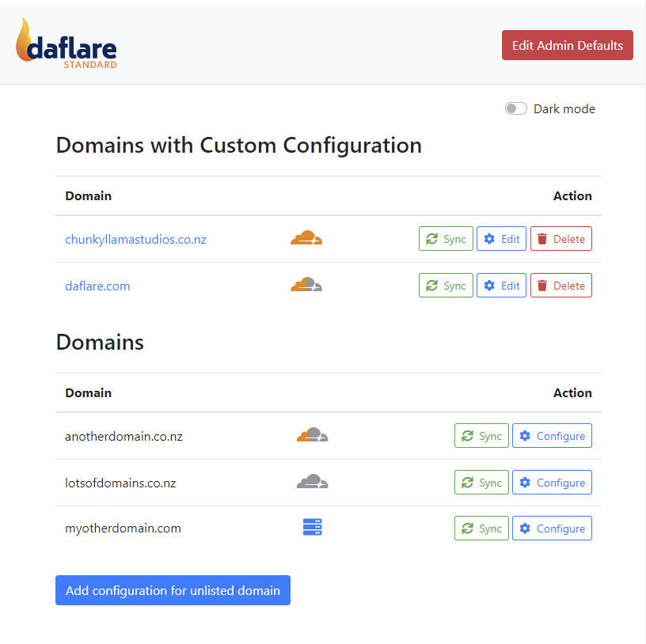Toggle the Dark mode switch

pyautogui.click(x=516, y=108)
